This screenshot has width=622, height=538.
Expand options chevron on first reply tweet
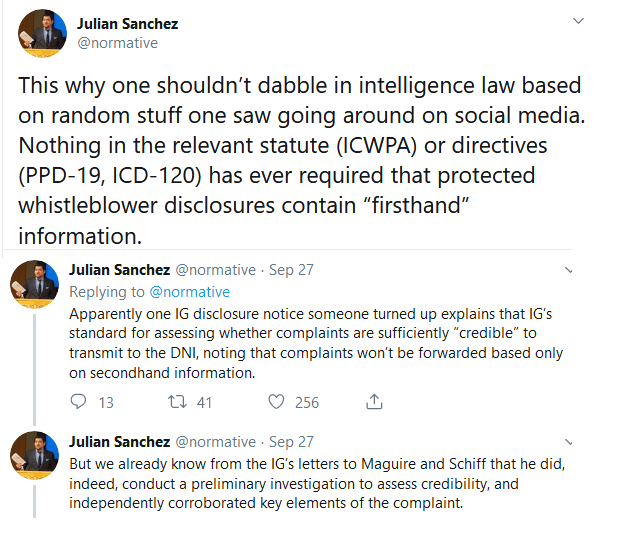(x=568, y=270)
